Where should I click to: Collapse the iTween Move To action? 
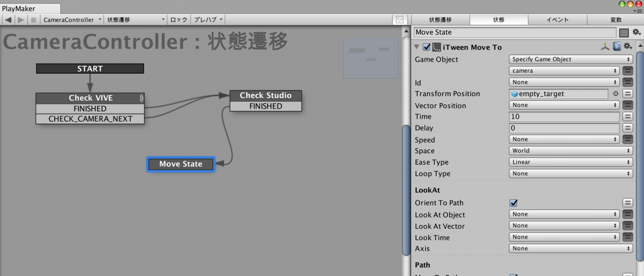(x=417, y=47)
